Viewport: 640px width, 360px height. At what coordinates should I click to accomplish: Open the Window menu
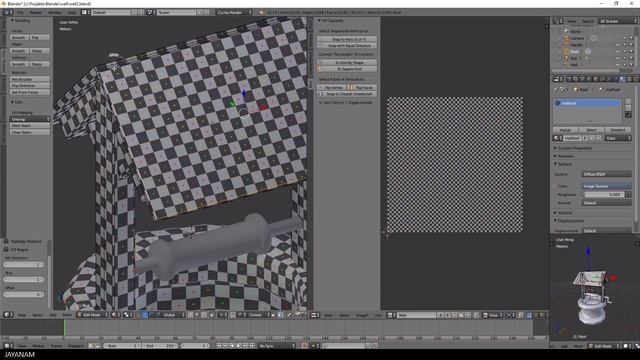click(x=55, y=12)
